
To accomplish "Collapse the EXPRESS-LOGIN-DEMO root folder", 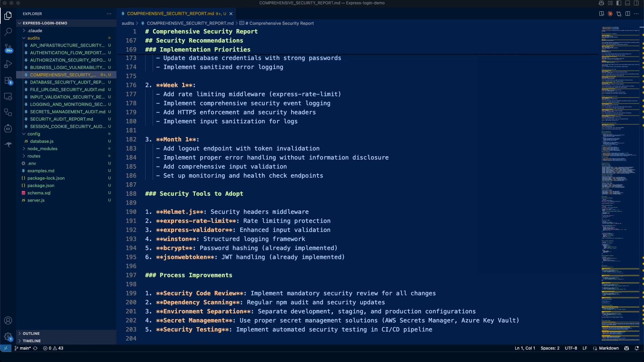I will [x=66, y=23].
